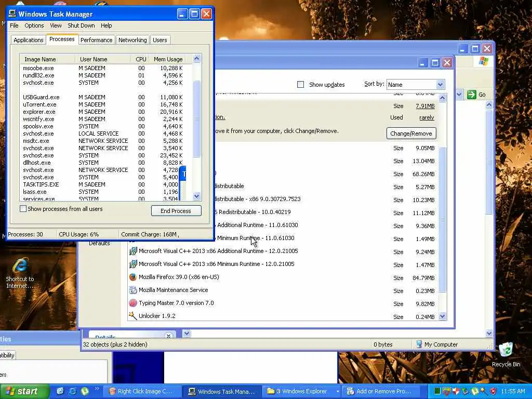Open the Options menu in Task Manager

pyautogui.click(x=34, y=25)
